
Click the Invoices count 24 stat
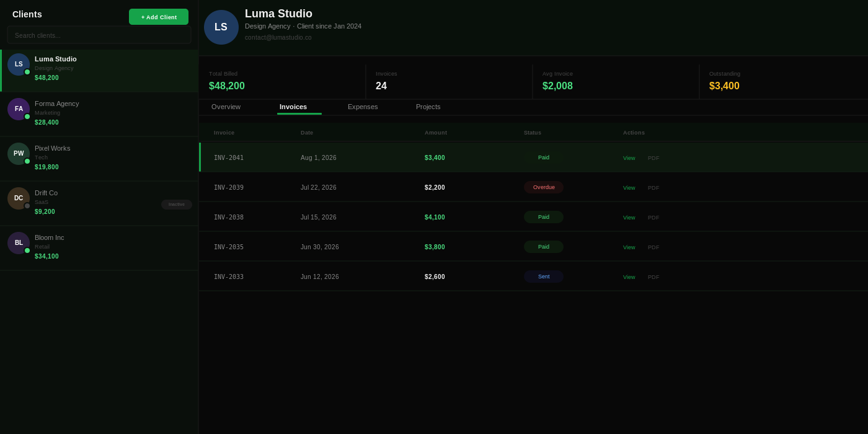click(x=449, y=82)
